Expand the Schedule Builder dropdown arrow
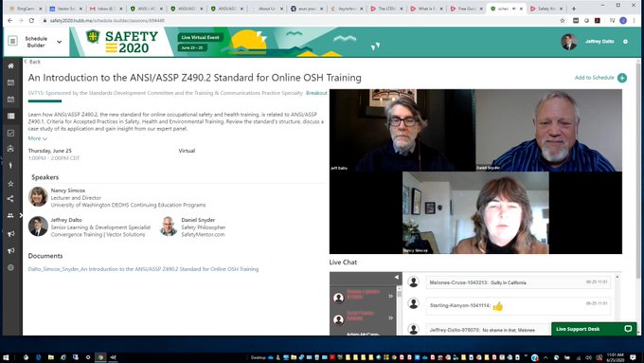644x363 pixels. pyautogui.click(x=59, y=42)
